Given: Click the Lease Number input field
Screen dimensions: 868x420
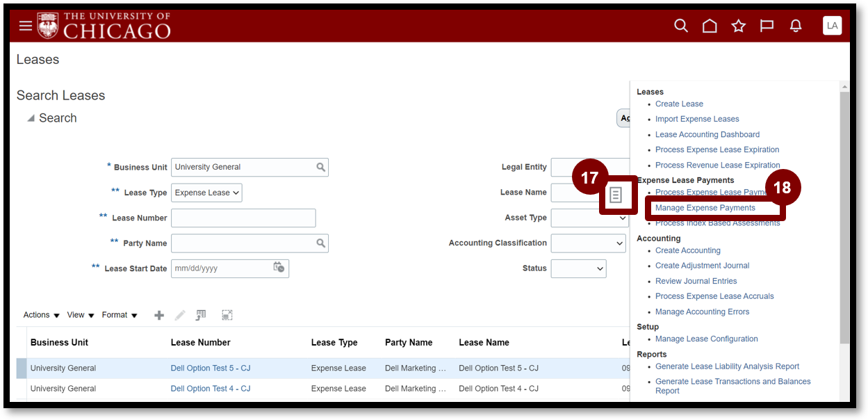Looking at the screenshot, I should pos(243,218).
